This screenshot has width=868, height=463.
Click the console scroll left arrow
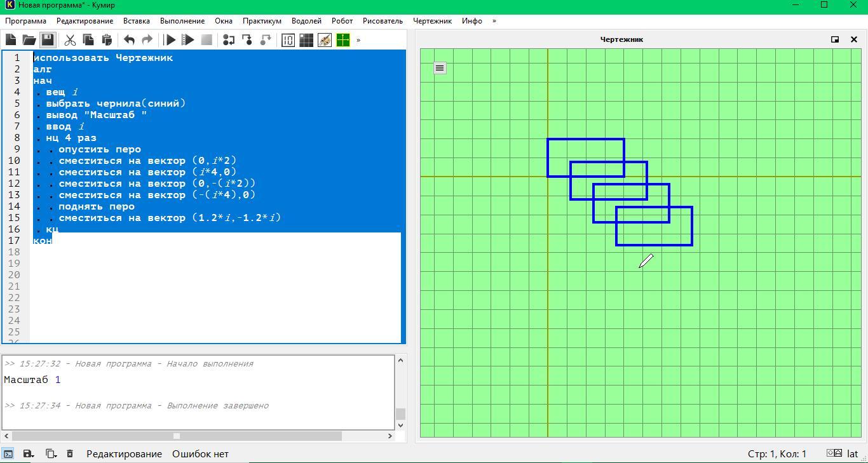(6, 436)
